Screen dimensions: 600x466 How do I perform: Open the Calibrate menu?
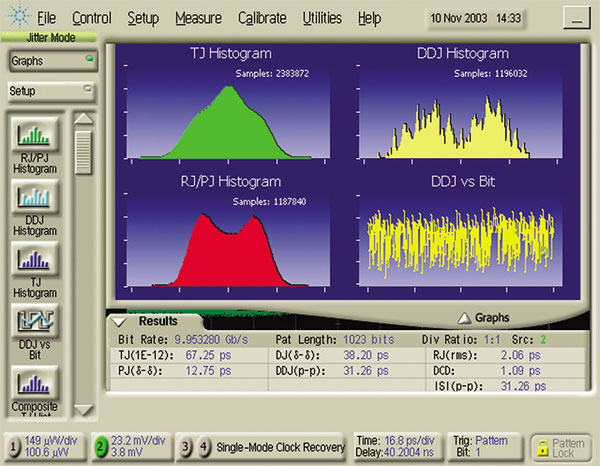point(262,18)
